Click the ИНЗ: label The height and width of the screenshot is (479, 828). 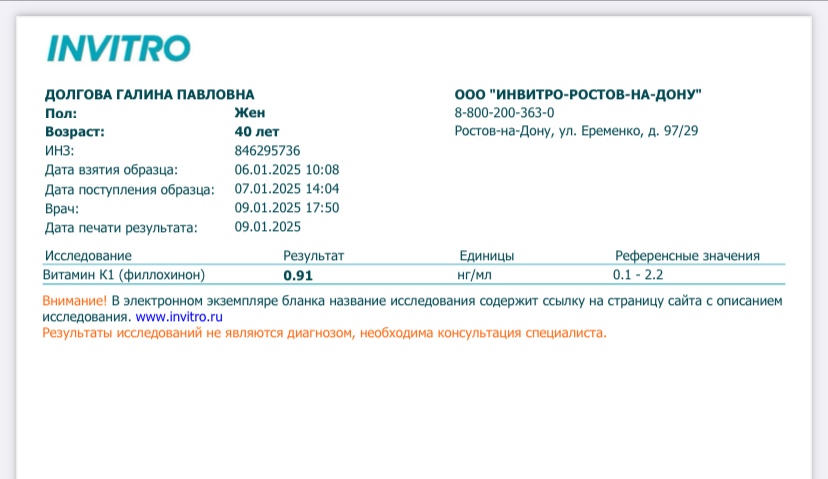coord(60,151)
